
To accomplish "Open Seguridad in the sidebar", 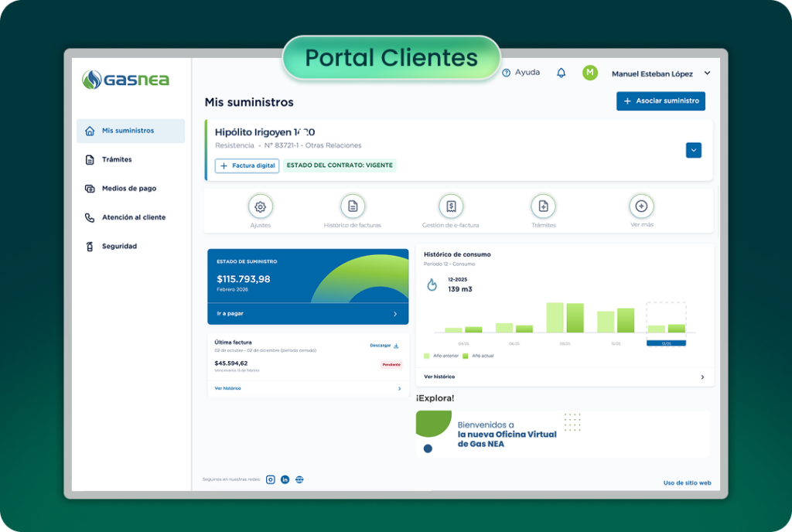I will pos(119,247).
